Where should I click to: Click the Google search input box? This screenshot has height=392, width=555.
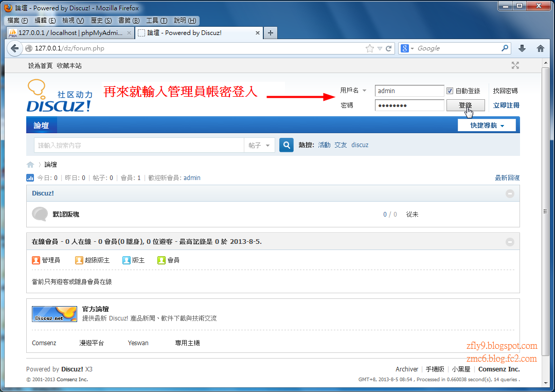[x=457, y=48]
